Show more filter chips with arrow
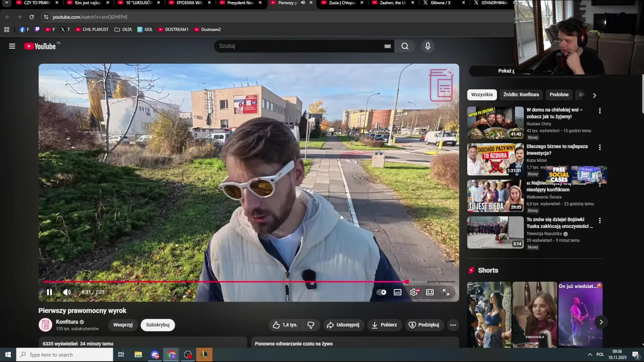644x362 pixels. click(594, 95)
